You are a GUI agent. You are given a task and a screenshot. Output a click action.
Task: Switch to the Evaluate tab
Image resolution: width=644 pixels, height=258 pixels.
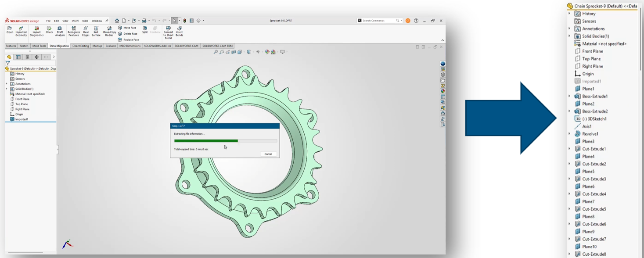tap(111, 46)
